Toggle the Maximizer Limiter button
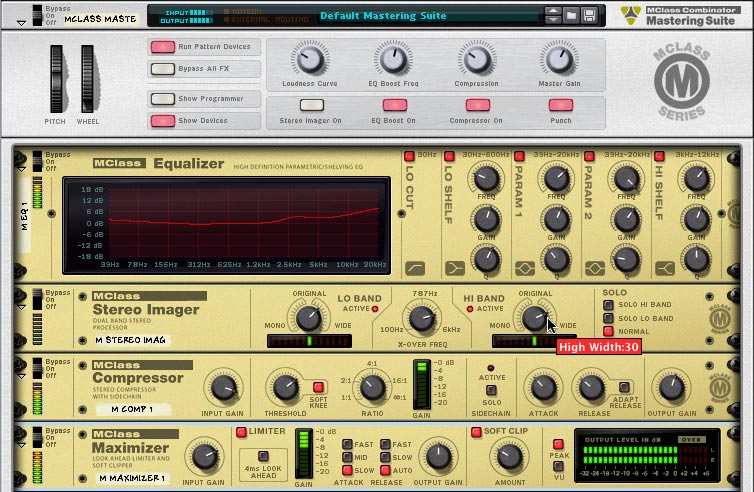 click(241, 432)
